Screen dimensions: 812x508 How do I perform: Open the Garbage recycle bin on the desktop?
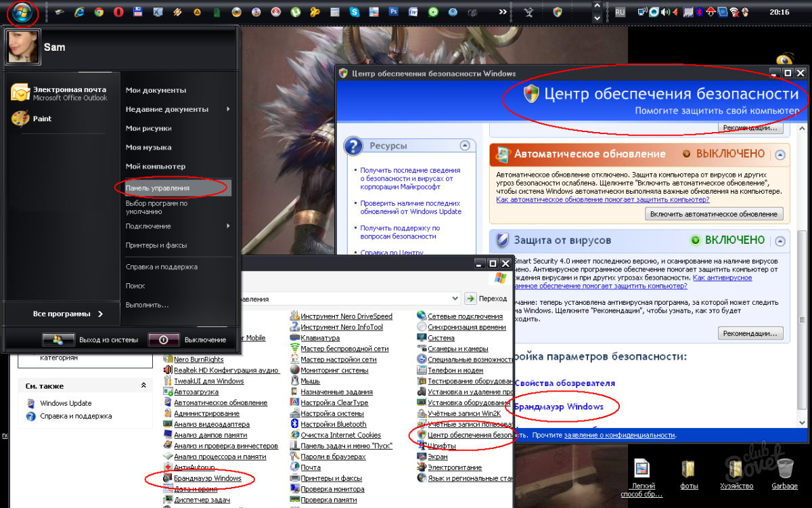click(x=785, y=473)
